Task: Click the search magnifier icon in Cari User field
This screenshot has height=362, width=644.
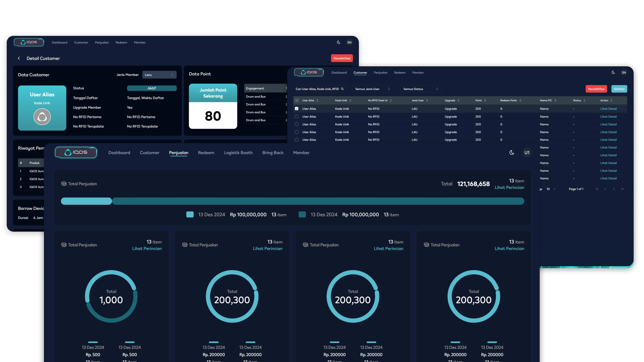Action: pyautogui.click(x=342, y=89)
